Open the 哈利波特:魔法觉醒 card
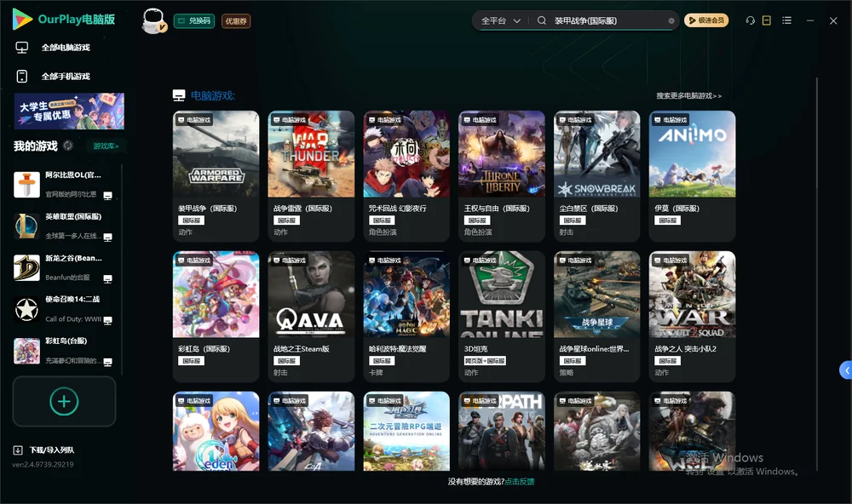Screen dimensions: 852x504 (x=406, y=317)
